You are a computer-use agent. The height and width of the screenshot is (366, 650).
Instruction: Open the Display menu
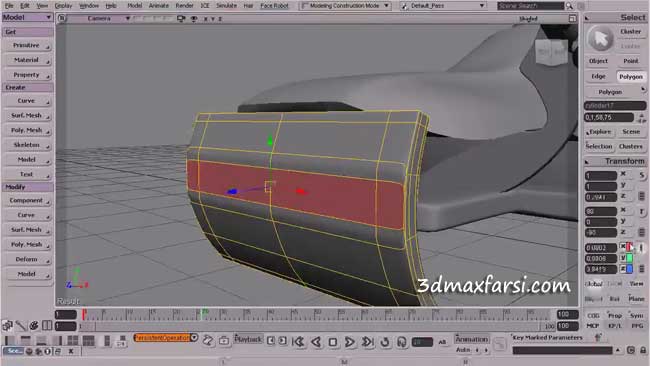63,6
